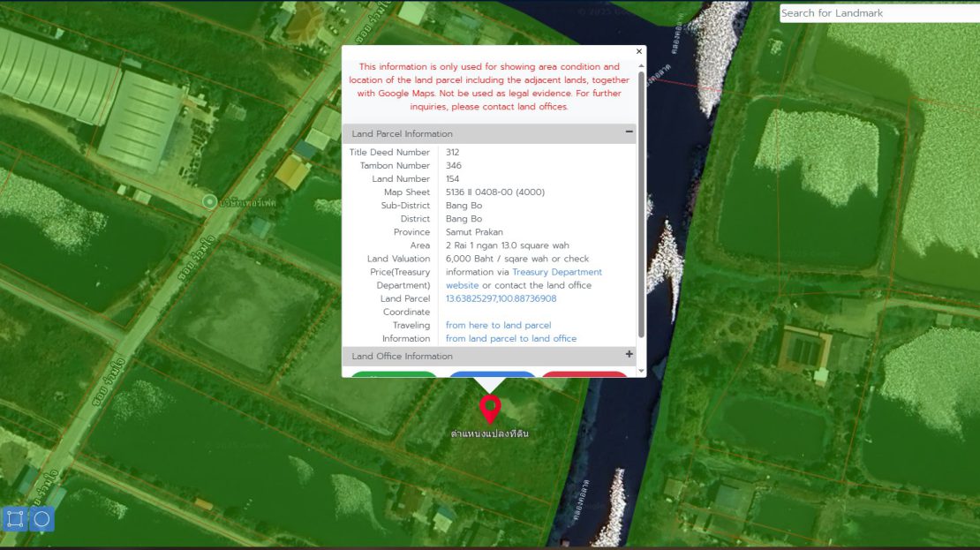Viewport: 980px width, 550px height.
Task: Expand the Land Office Information section
Action: (629, 354)
